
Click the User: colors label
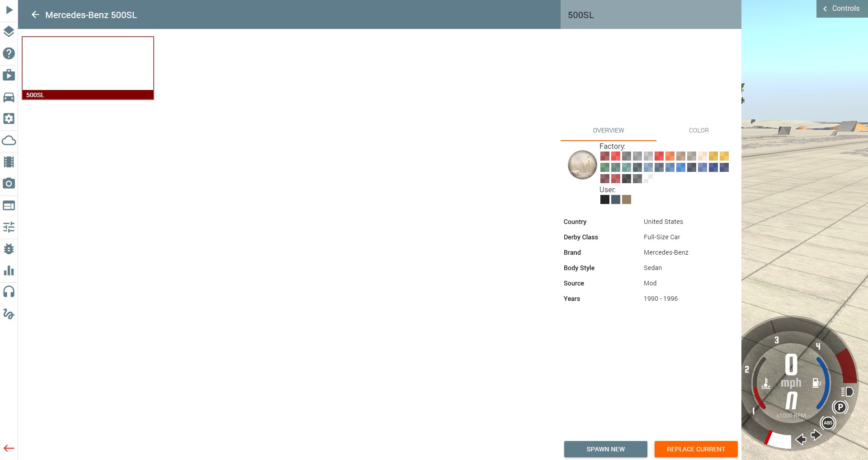click(x=608, y=190)
